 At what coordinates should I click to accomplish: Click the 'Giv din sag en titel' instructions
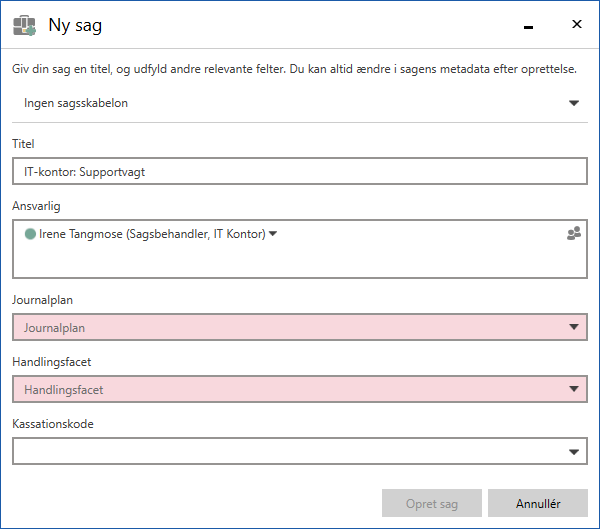[x=294, y=69]
